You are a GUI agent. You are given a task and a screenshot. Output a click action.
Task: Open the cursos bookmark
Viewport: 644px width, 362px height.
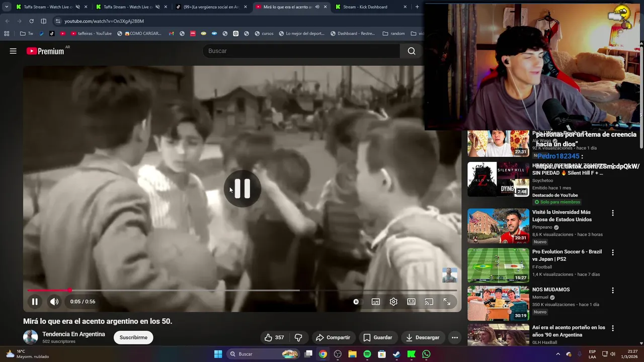tap(264, 34)
